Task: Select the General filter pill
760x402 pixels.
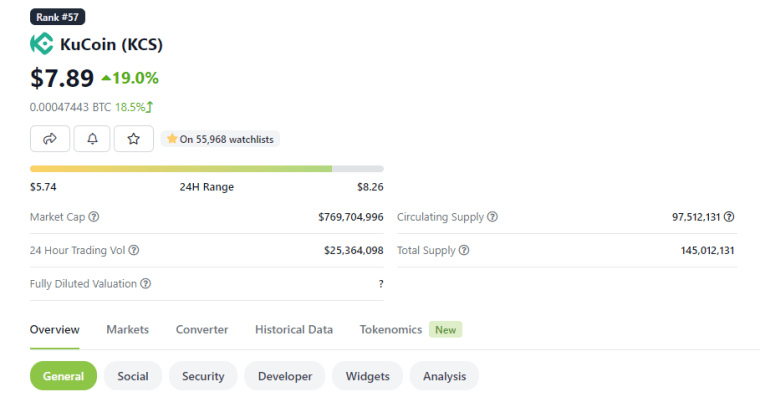Action: (x=63, y=376)
